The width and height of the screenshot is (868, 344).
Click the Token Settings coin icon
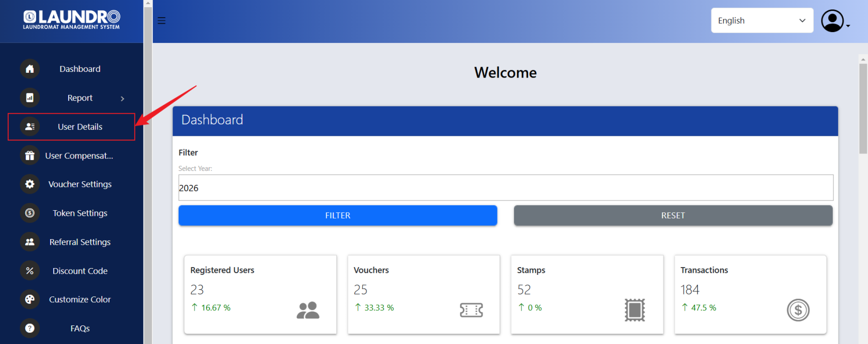click(x=30, y=213)
